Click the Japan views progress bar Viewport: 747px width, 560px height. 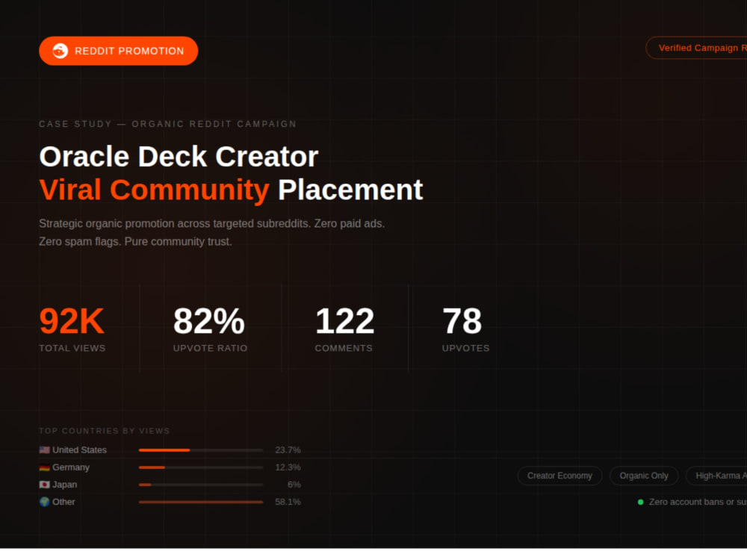200,485
